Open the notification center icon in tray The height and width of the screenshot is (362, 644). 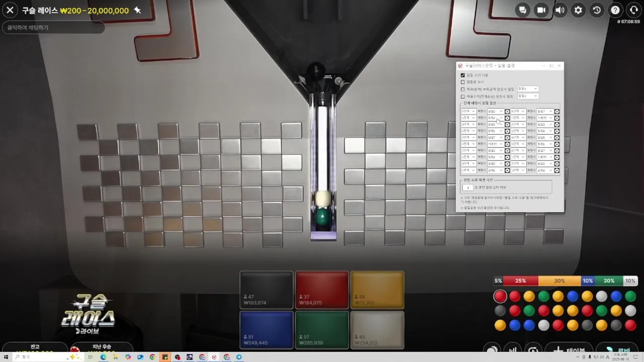(635, 357)
